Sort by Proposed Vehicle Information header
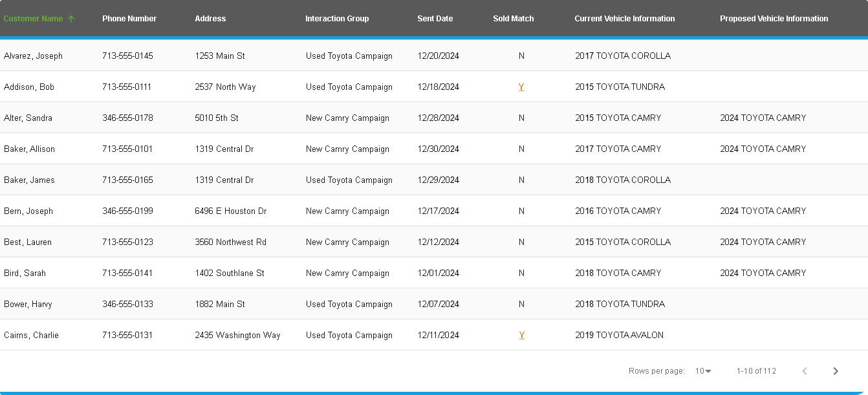Viewport: 868px width, 395px height. click(774, 19)
